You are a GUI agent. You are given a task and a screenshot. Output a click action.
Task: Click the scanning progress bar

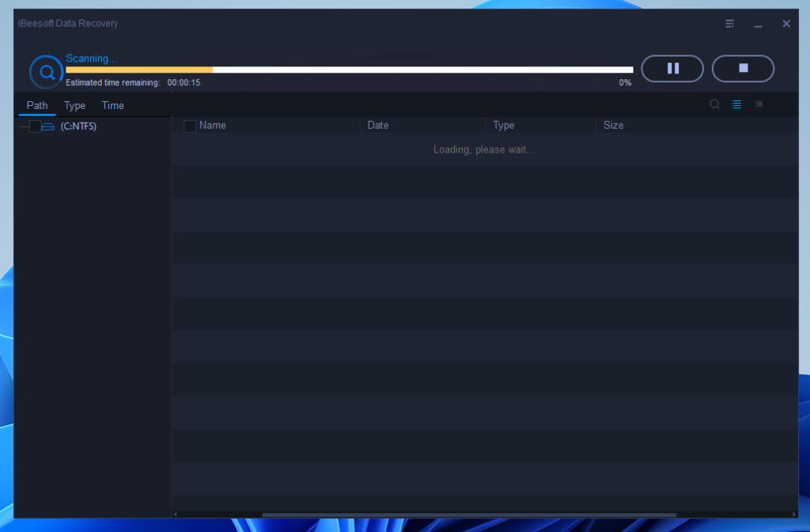[x=349, y=70]
